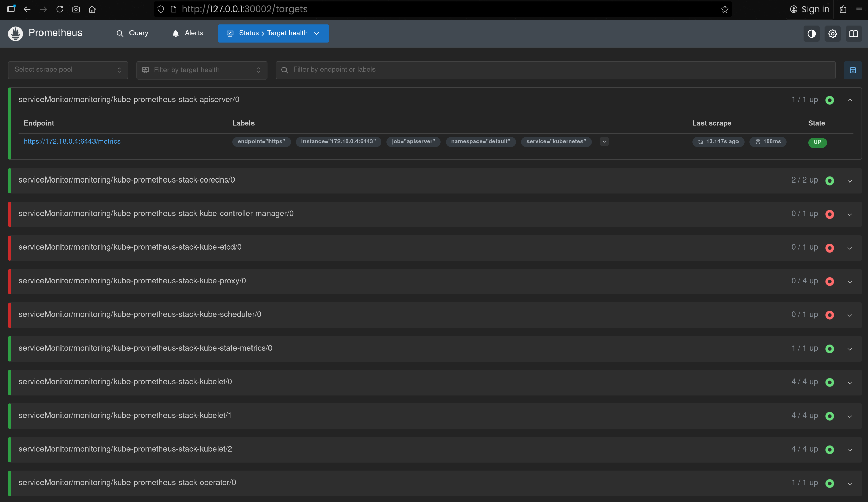Screen dimensions: 868x502
Task: Open the documentation book icon
Action: [853, 34]
